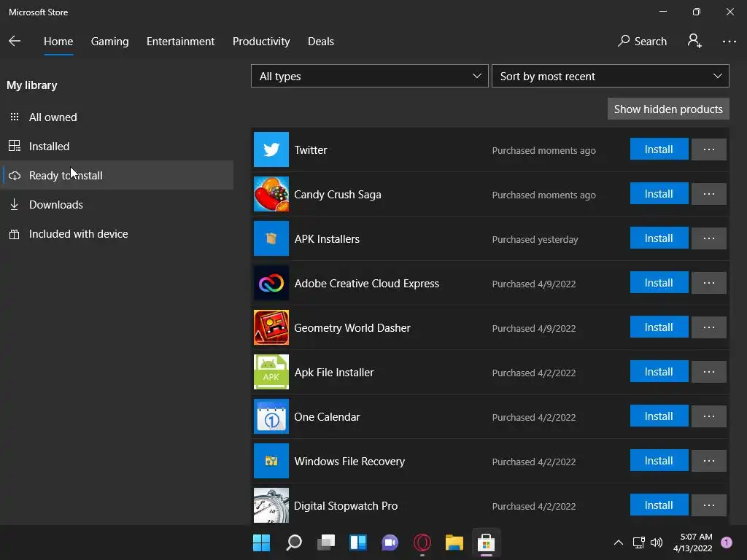This screenshot has height=560, width=747.
Task: Show hidden system tray icons
Action: pos(619,542)
